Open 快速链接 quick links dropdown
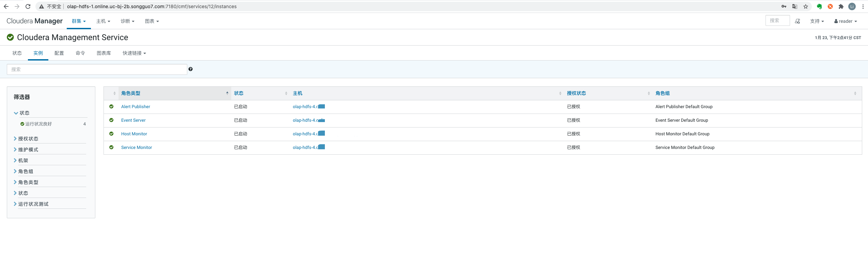This screenshot has height=271, width=868. pyautogui.click(x=134, y=53)
